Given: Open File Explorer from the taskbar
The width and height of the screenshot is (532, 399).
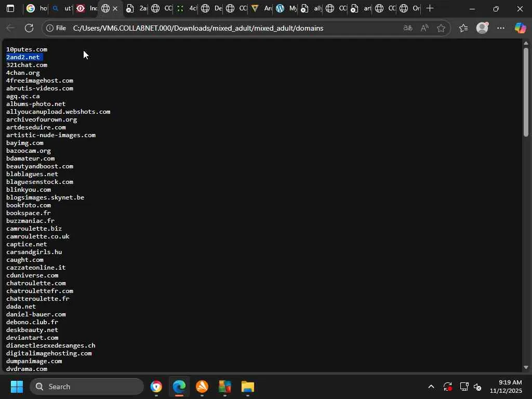Looking at the screenshot, I should pyautogui.click(x=248, y=387).
